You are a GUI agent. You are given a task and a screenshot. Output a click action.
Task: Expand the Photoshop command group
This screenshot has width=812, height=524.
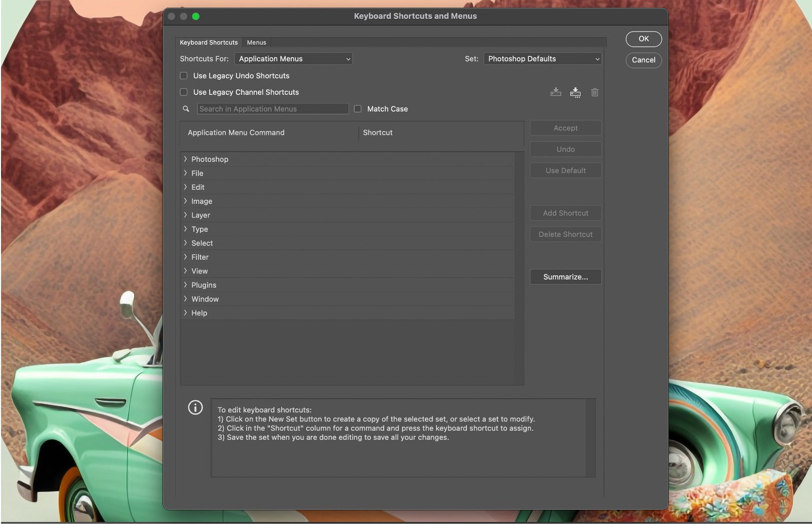(186, 159)
